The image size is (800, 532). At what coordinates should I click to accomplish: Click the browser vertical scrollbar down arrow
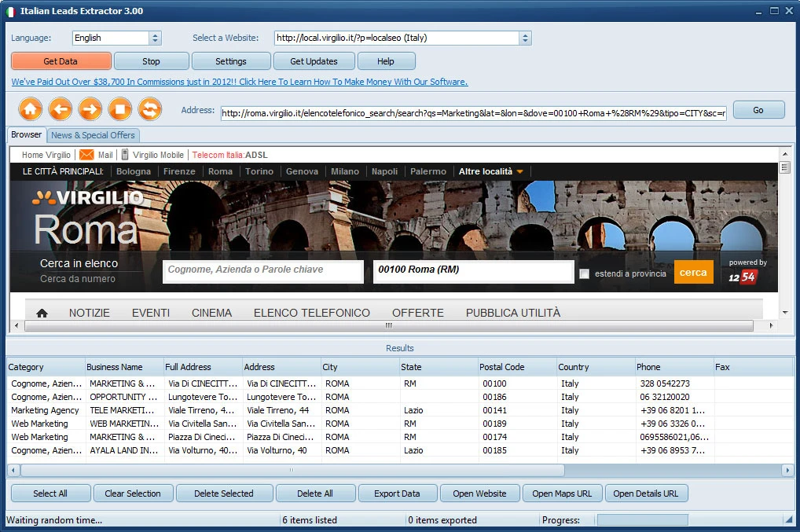[x=784, y=312]
